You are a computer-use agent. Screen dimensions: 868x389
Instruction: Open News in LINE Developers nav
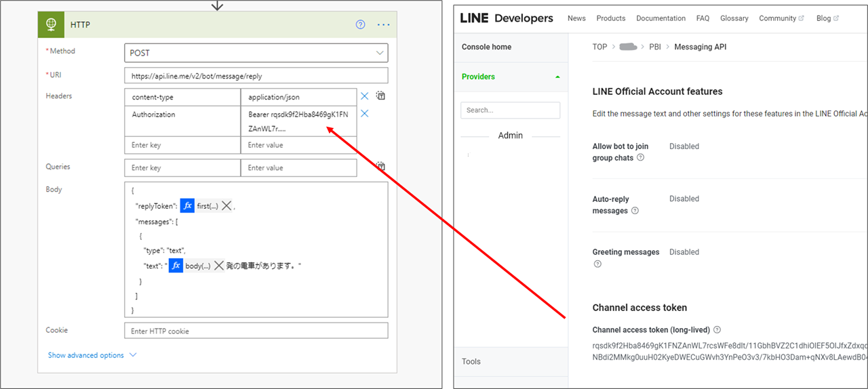[x=576, y=18]
